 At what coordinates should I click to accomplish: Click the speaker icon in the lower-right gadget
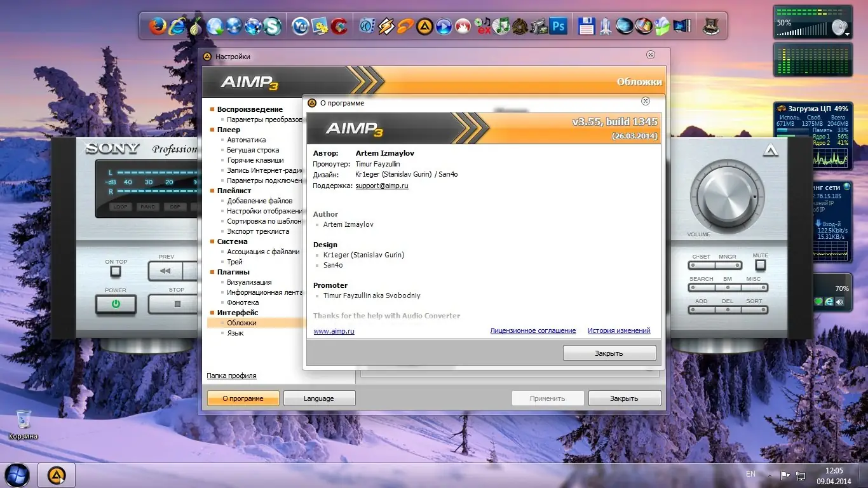tap(840, 301)
